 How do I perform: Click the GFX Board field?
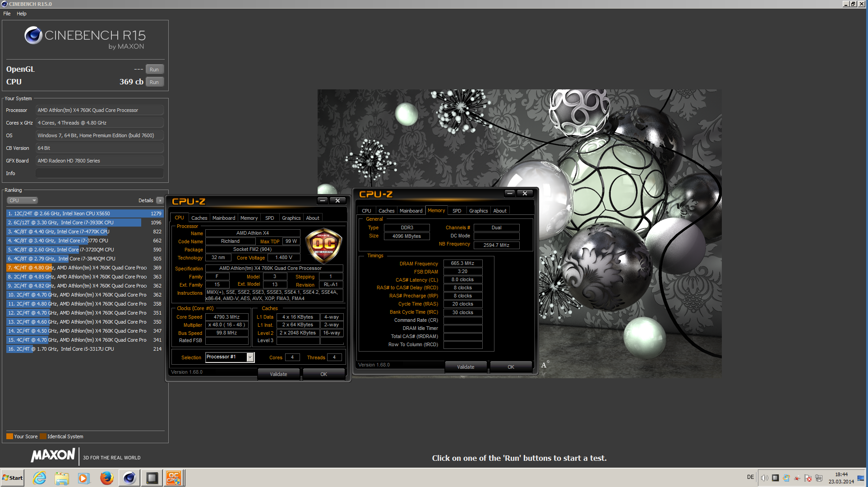100,161
